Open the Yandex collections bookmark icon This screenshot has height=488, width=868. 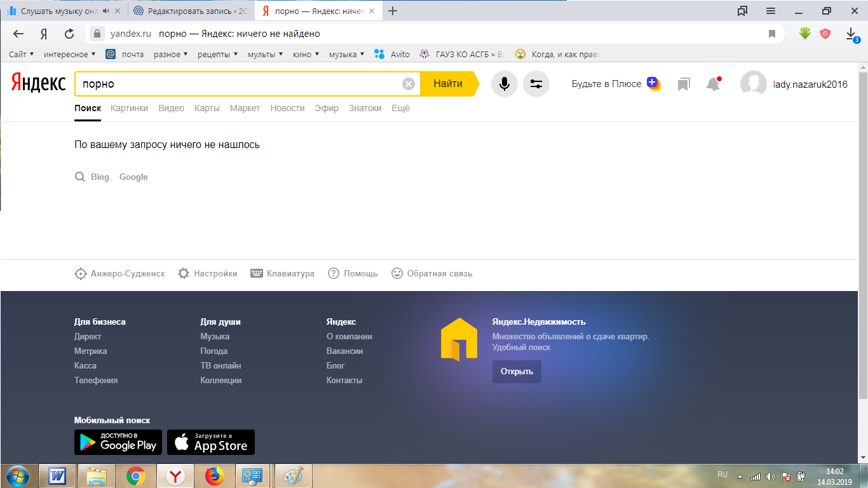click(x=684, y=84)
